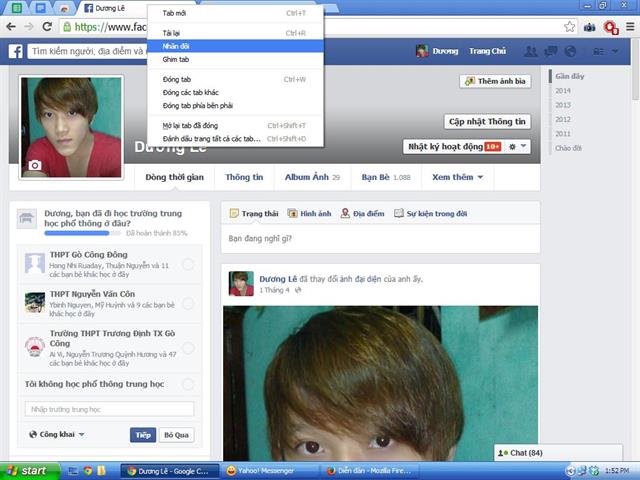Expand the Xem thêm dropdown

[x=457, y=177]
